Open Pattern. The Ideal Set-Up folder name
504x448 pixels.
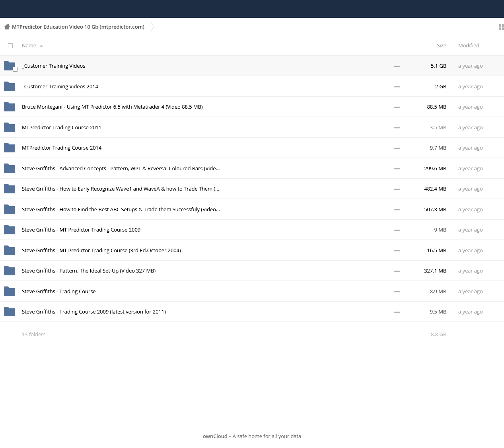click(x=89, y=271)
